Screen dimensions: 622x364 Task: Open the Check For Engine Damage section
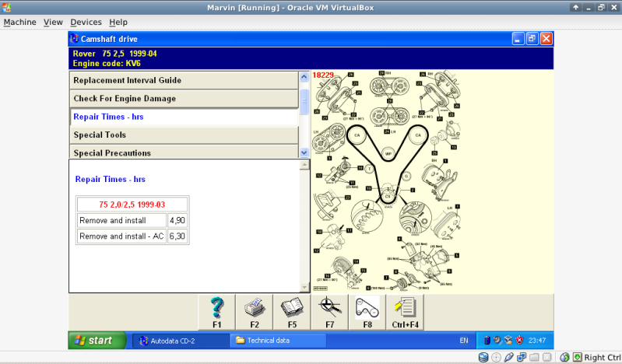click(184, 98)
